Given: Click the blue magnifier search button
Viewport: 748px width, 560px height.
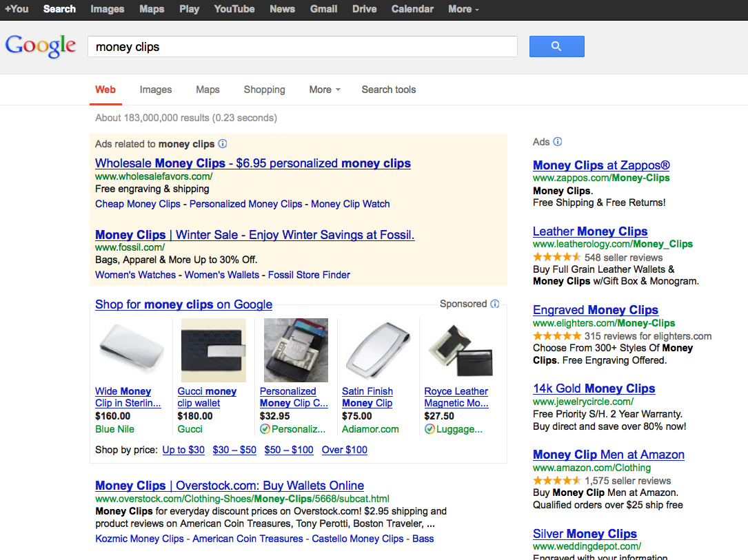Looking at the screenshot, I should click(x=557, y=46).
